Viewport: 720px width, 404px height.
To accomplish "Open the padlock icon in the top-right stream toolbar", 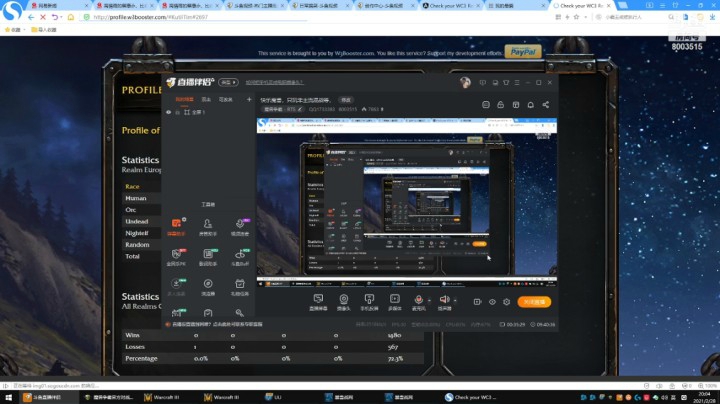I will 501,105.
